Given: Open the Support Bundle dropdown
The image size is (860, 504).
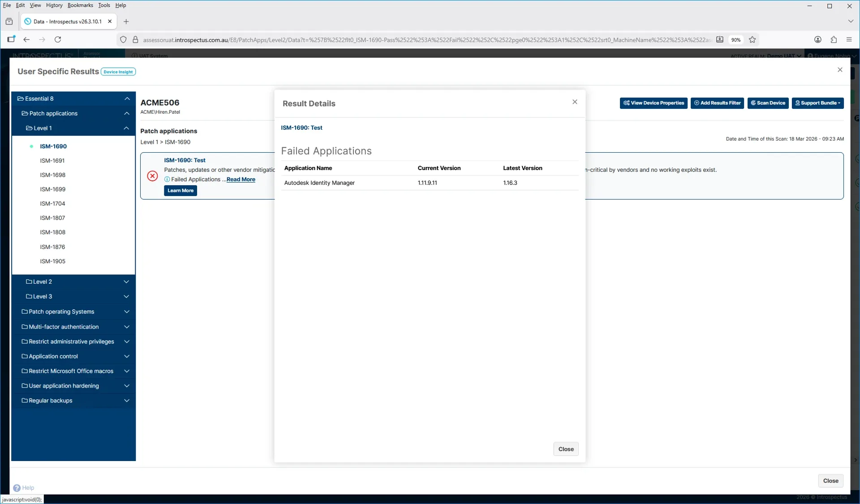Looking at the screenshot, I should coord(817,103).
